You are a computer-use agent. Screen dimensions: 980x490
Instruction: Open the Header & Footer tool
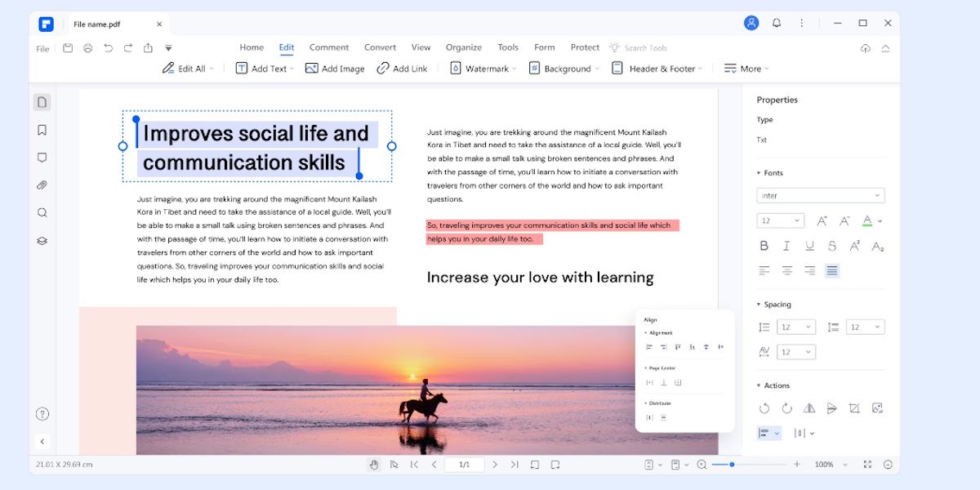[x=657, y=69]
